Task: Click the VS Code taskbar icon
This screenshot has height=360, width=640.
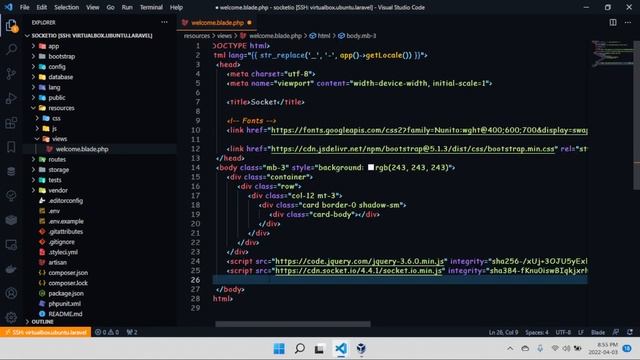Action: pos(341,349)
